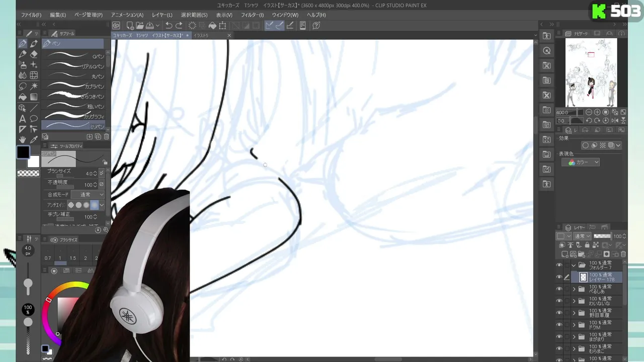This screenshot has height=362, width=644.
Task: Select the Pen tool in the toolbox
Action: (23, 44)
